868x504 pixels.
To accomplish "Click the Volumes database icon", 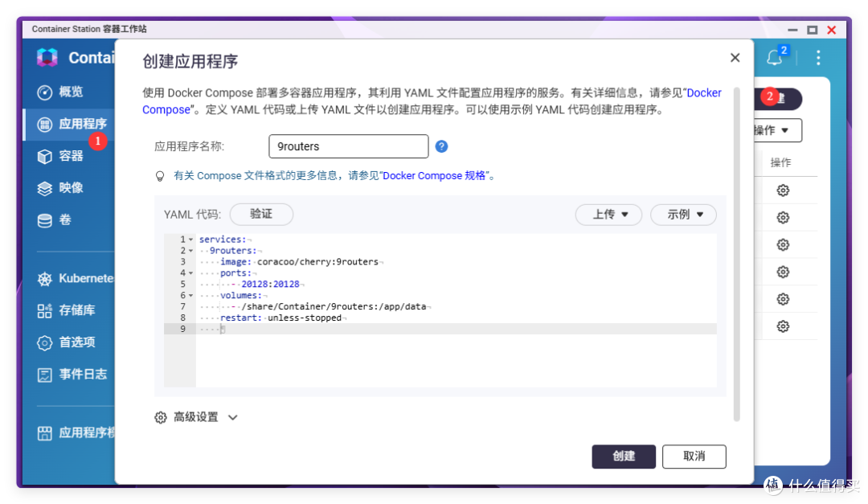I will tap(45, 221).
